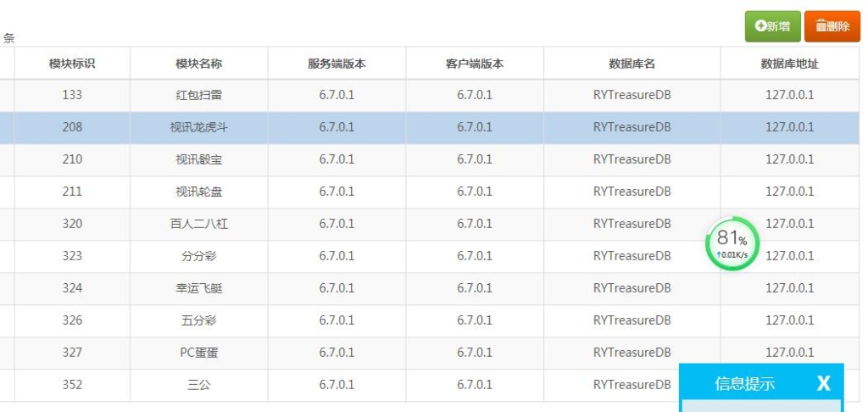
Task: Click the 模块名称 column header
Action: [198, 64]
